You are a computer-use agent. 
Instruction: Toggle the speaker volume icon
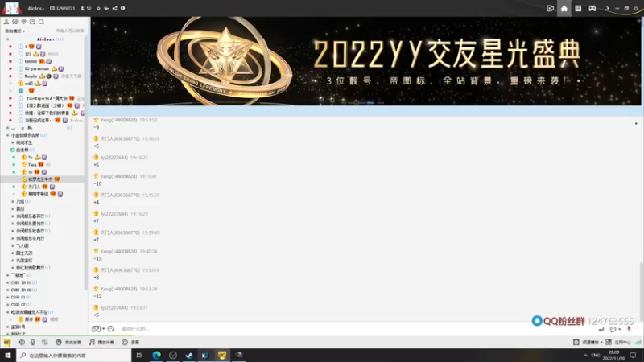[22, 342]
